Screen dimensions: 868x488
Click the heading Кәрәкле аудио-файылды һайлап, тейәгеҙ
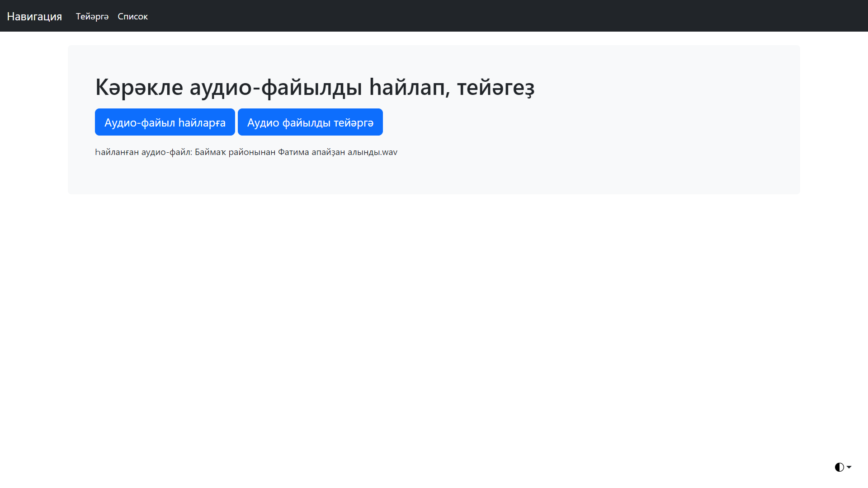click(x=315, y=87)
